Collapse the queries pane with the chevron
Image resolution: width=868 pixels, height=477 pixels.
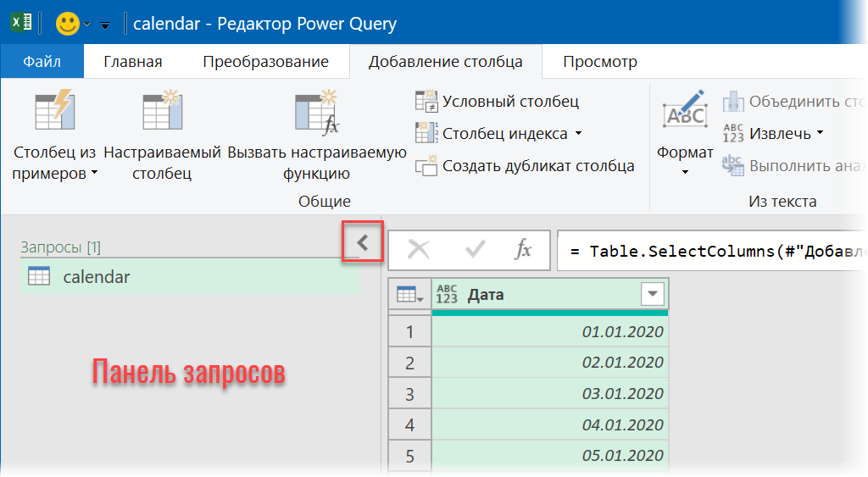tap(363, 241)
